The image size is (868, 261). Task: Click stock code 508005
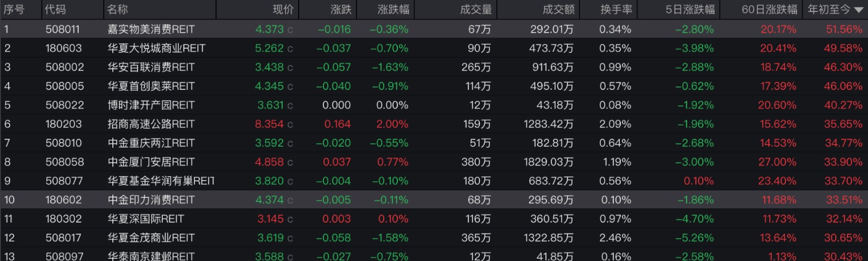click(x=64, y=86)
